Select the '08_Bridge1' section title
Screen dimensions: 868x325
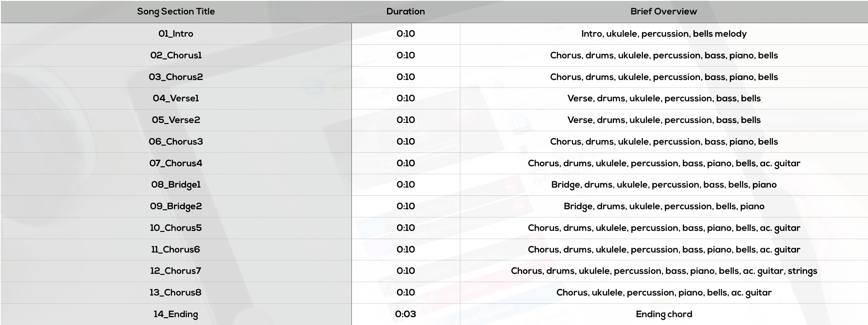(176, 184)
